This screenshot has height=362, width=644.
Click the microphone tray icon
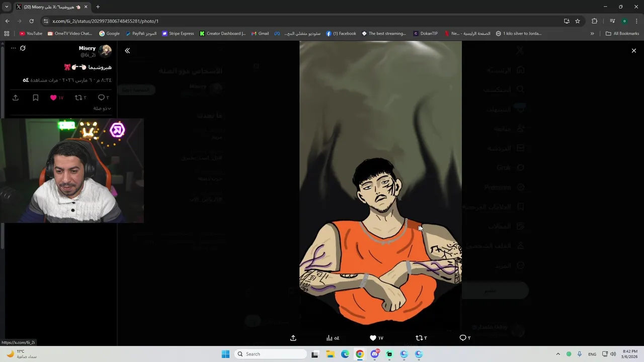click(x=580, y=354)
